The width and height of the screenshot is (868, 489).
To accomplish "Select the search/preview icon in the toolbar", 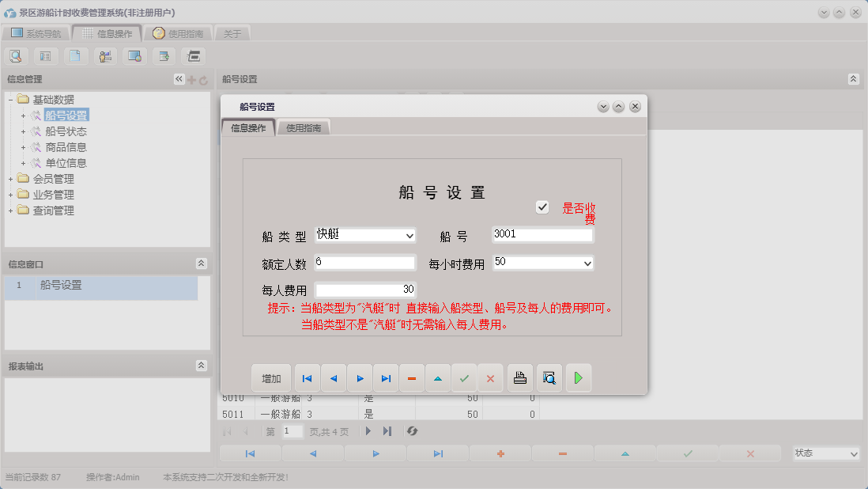I will click(16, 56).
